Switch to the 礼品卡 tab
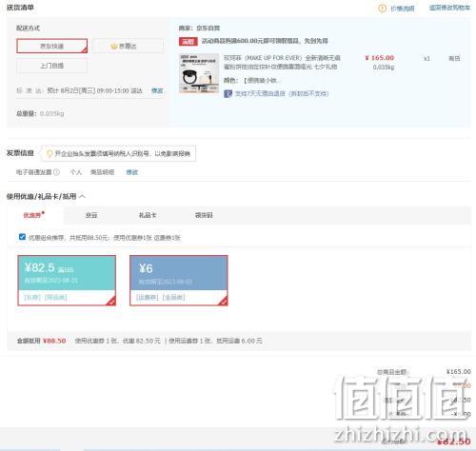 (x=148, y=215)
